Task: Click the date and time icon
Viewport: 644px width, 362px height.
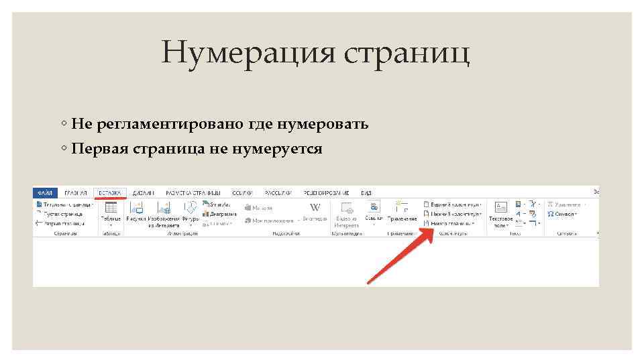Action: [x=533, y=214]
